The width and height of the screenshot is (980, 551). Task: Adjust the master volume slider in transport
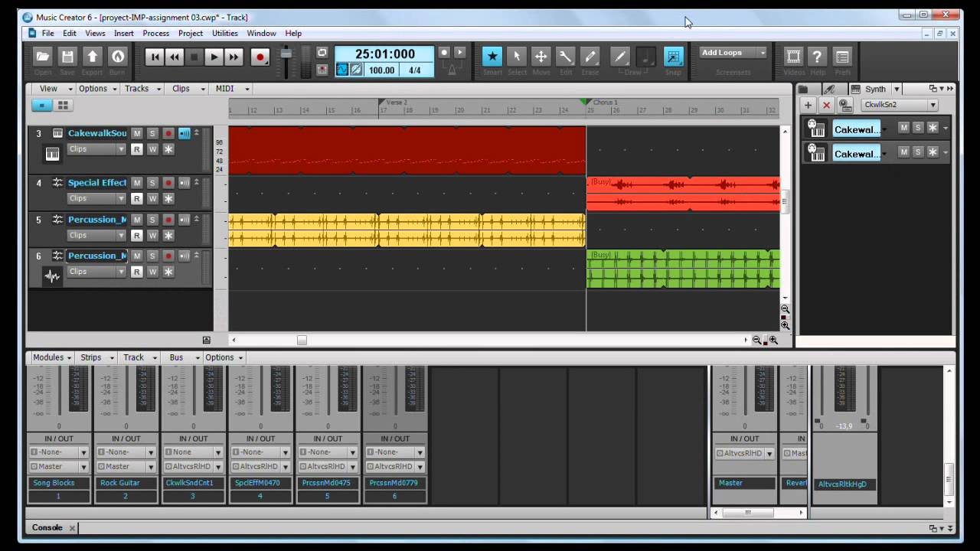[286, 54]
